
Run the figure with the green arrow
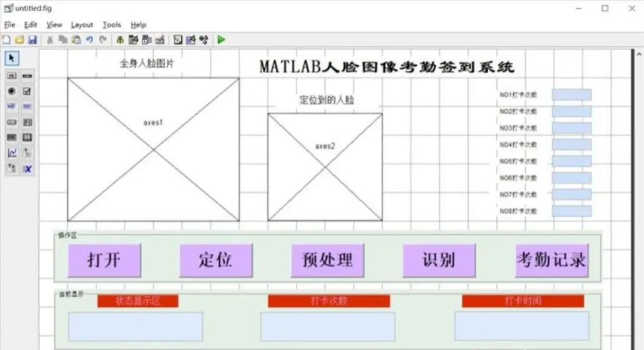point(222,40)
